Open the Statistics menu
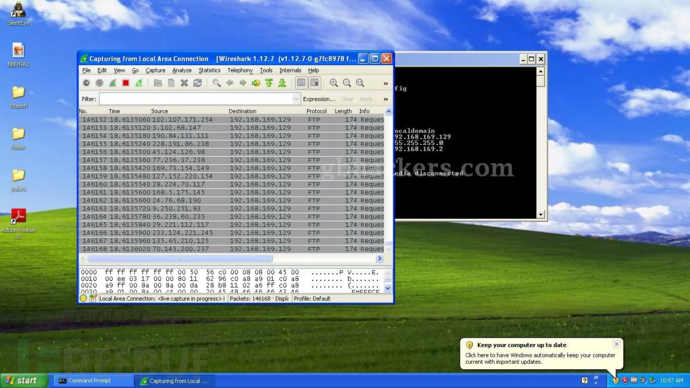This screenshot has width=690, height=388. point(209,70)
